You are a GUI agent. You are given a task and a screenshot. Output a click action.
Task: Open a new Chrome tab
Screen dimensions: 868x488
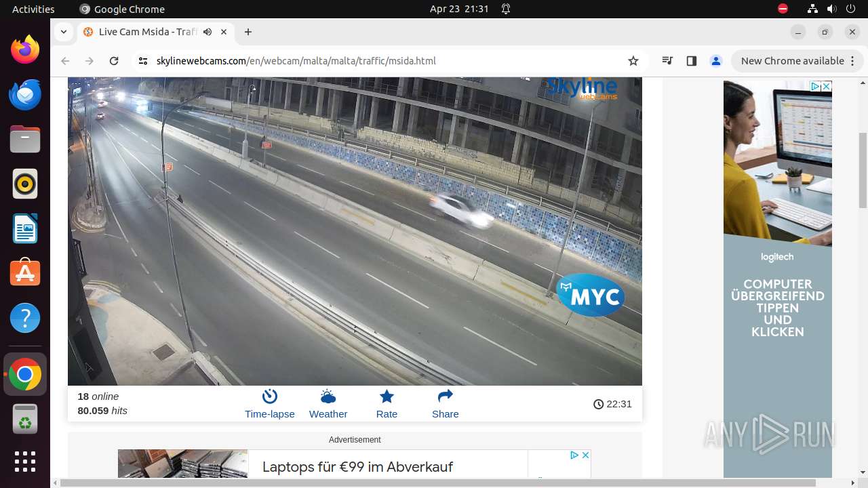point(248,32)
